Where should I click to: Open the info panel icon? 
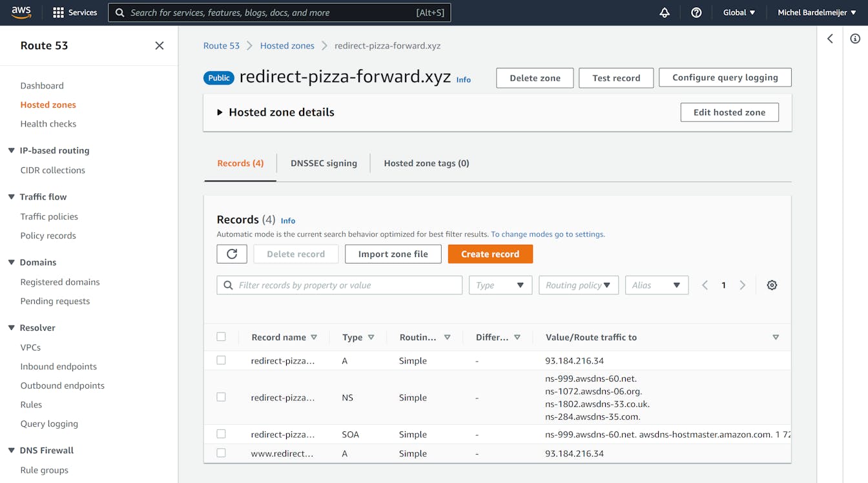pos(855,39)
